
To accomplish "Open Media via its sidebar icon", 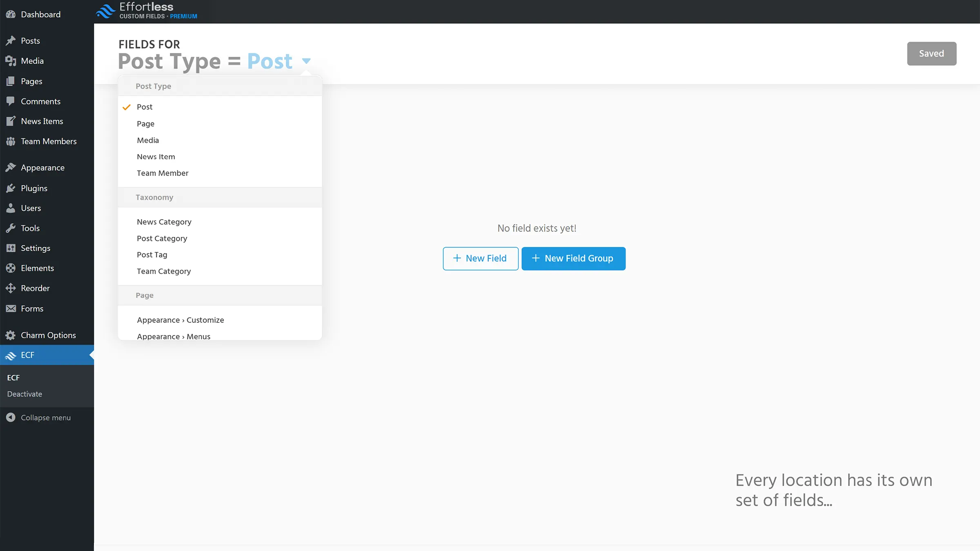I will coord(11,61).
